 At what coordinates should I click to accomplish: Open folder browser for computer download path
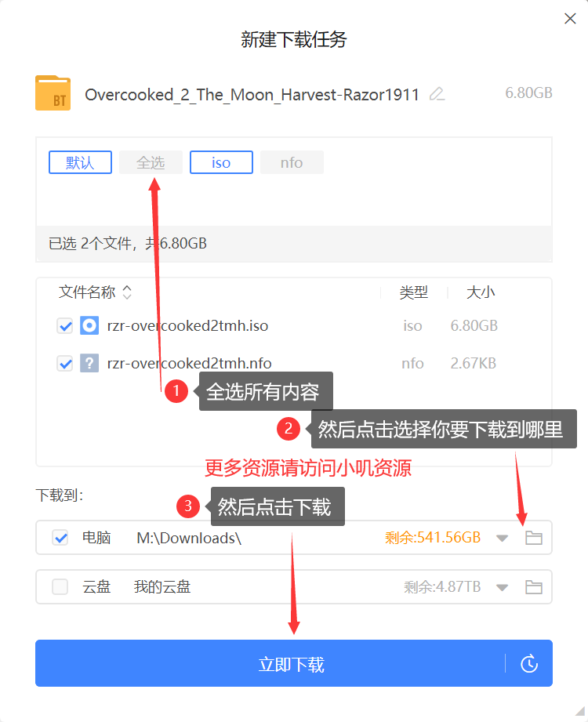(534, 537)
